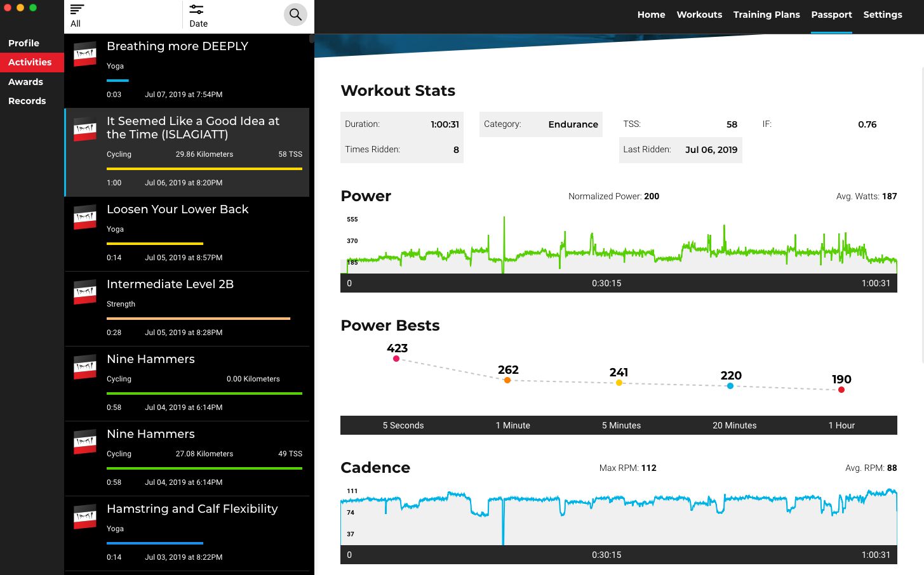Open Intermediate Level 2B activity

click(187, 308)
